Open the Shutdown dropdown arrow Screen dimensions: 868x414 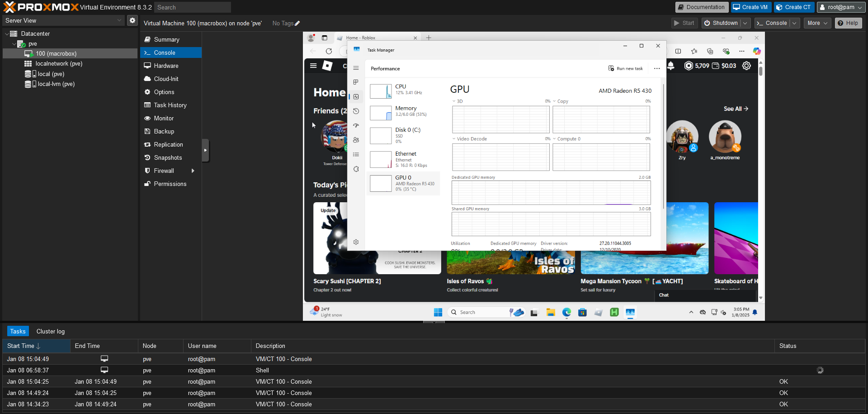[744, 23]
